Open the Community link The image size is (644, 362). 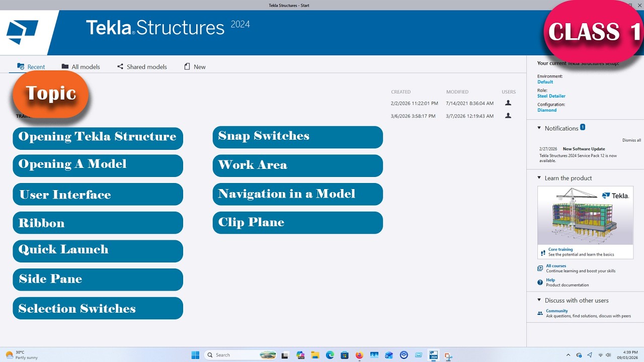click(x=557, y=311)
